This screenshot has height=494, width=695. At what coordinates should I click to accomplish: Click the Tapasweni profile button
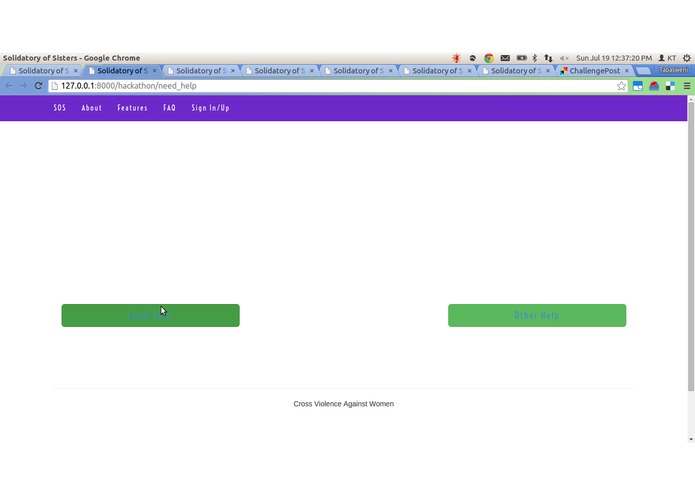click(673, 70)
